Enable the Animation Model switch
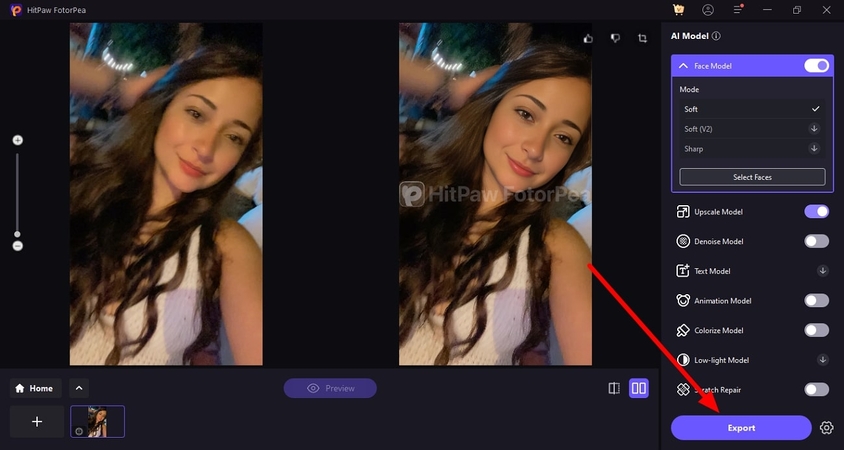Image resolution: width=844 pixels, height=450 pixels. [817, 300]
